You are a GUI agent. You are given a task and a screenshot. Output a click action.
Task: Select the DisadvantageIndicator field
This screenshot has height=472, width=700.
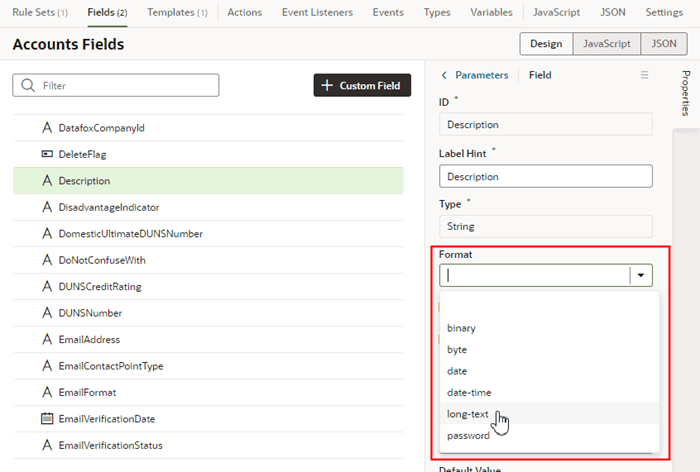(208, 207)
